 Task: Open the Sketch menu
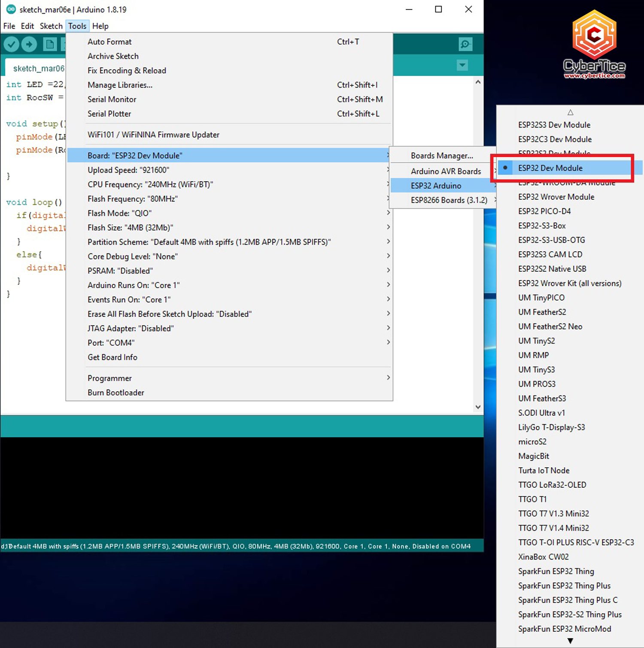51,26
